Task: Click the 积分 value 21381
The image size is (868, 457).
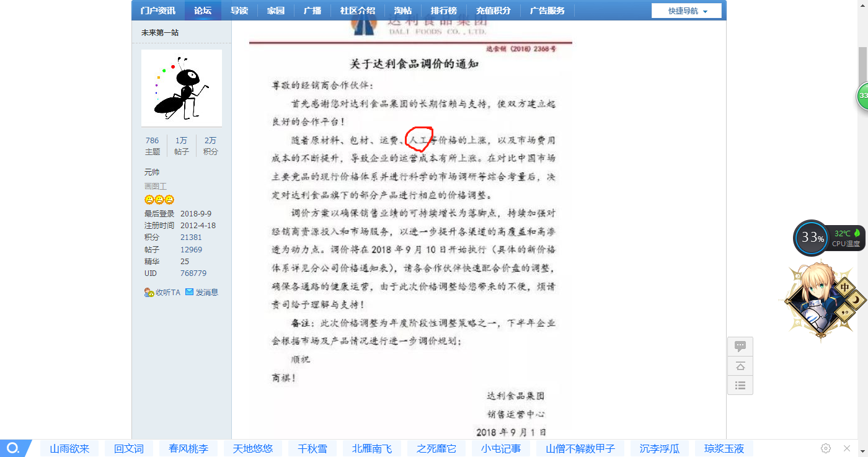Action: [x=191, y=237]
